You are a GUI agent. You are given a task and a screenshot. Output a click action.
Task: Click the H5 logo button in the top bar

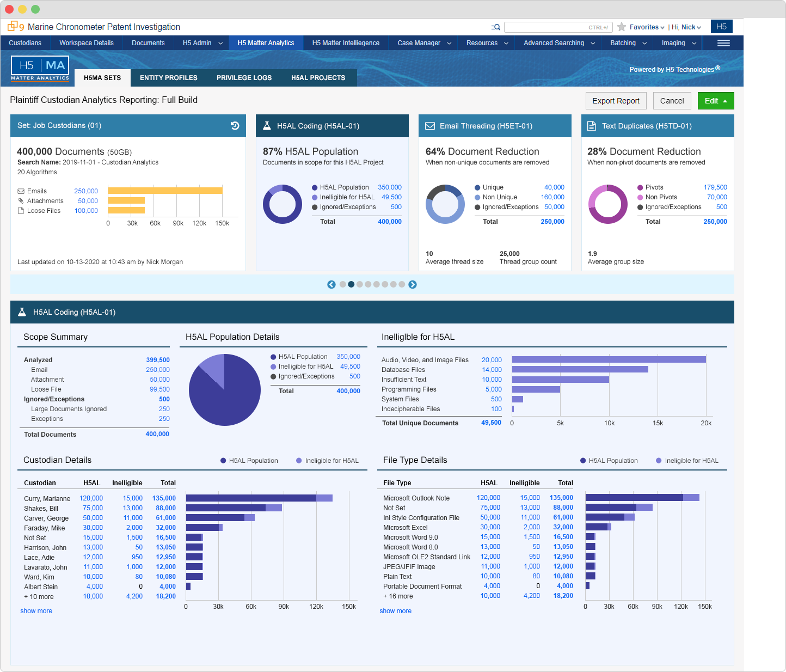pyautogui.click(x=721, y=26)
